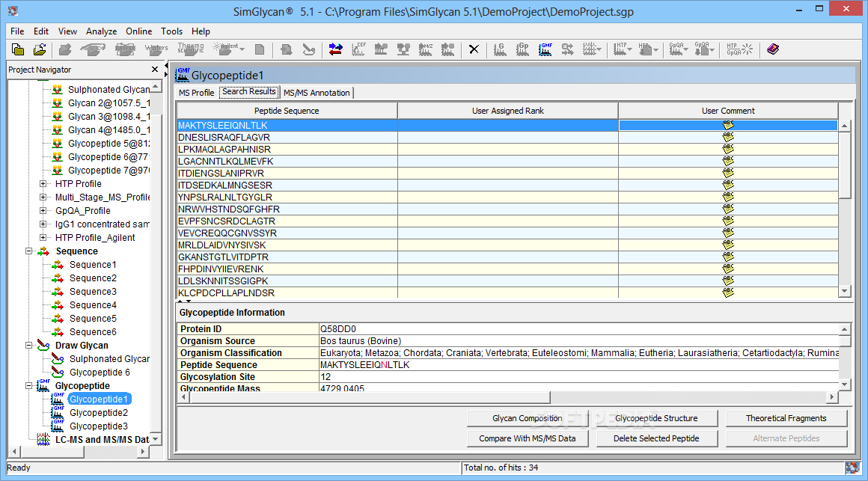
Task: Close the Project Navigator panel
Action: (155, 69)
